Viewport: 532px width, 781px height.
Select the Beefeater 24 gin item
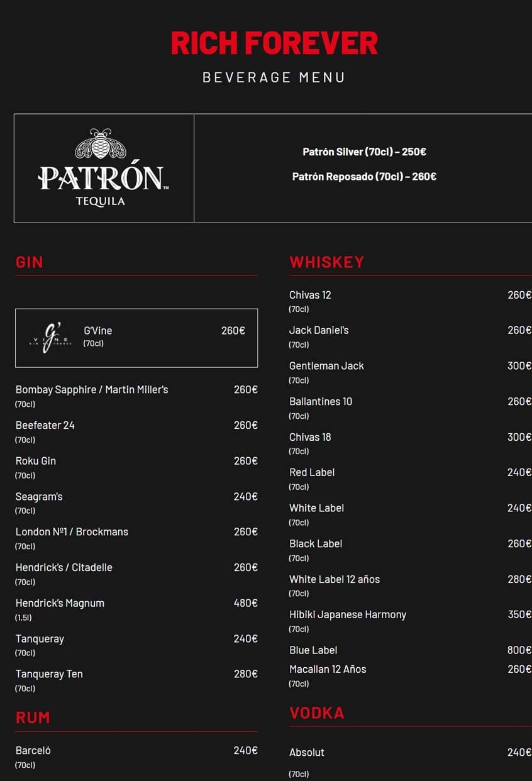[x=45, y=426]
